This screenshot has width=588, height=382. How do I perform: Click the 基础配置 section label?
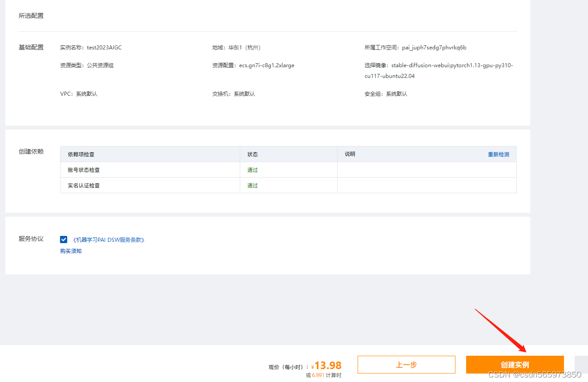(x=31, y=47)
